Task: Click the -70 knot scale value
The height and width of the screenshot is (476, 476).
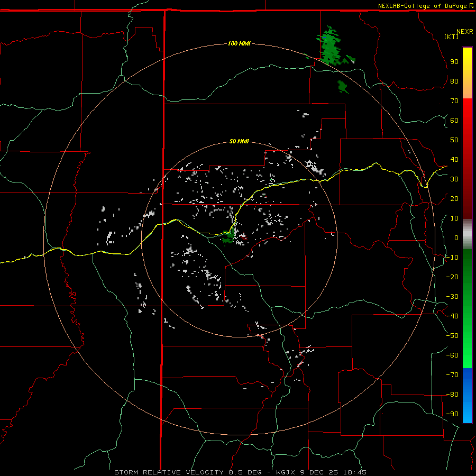Action: tap(452, 374)
